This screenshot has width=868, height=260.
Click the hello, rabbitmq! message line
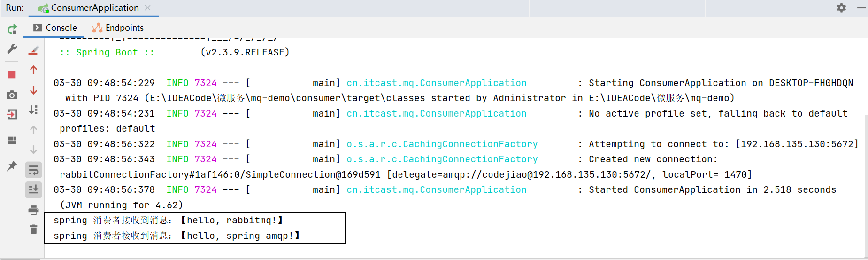pos(168,221)
